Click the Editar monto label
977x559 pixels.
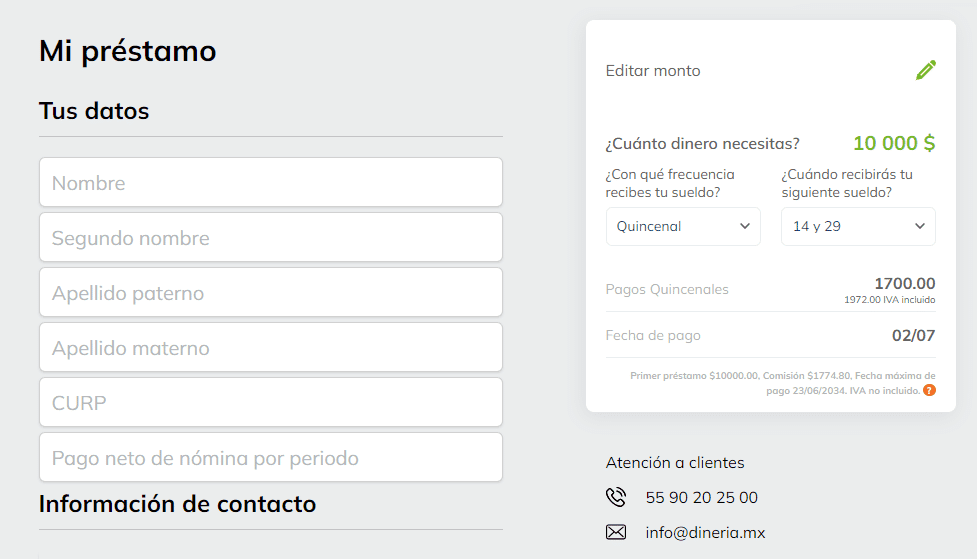[x=653, y=71]
